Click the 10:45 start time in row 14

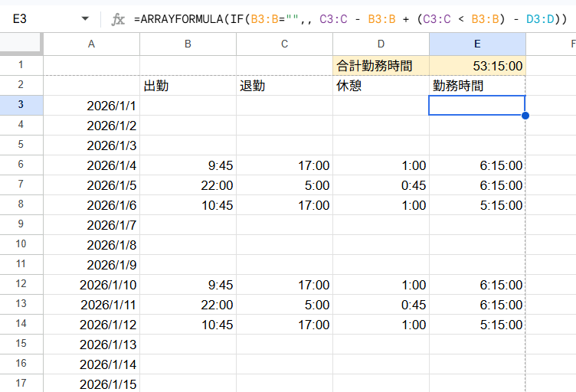(x=188, y=325)
